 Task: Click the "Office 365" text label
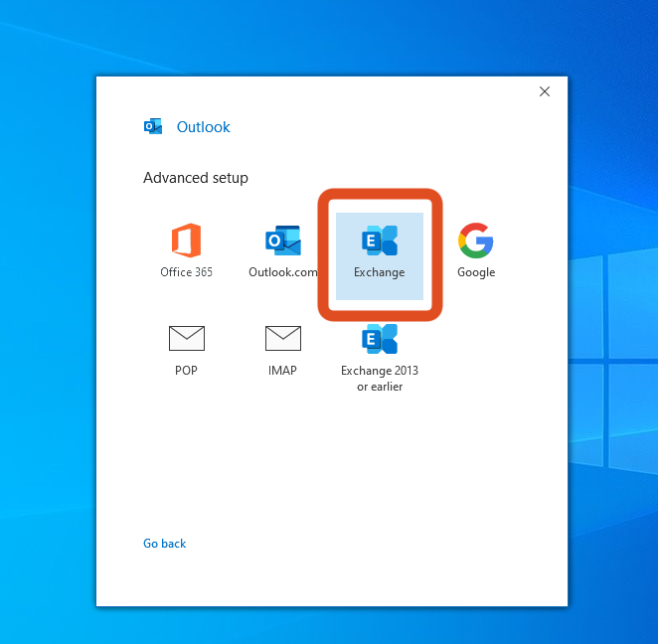(x=186, y=272)
